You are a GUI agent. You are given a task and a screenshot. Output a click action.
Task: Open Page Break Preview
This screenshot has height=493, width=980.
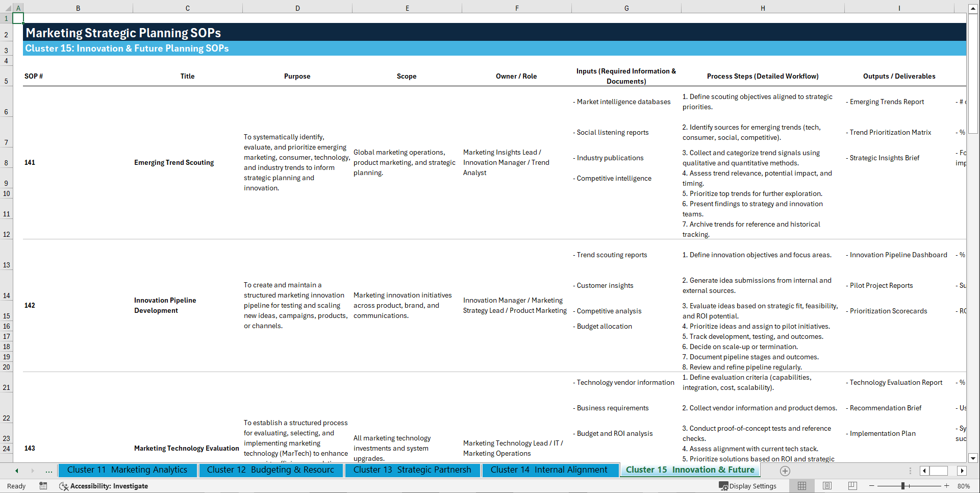pos(852,486)
